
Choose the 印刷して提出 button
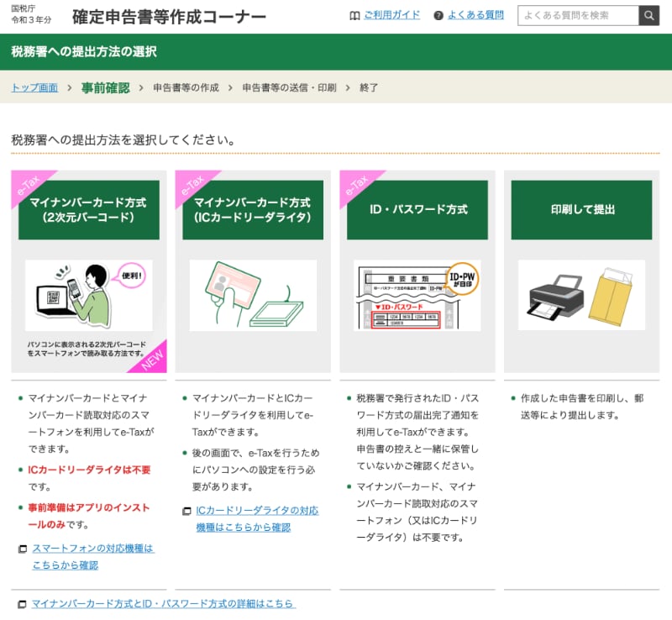pos(581,210)
